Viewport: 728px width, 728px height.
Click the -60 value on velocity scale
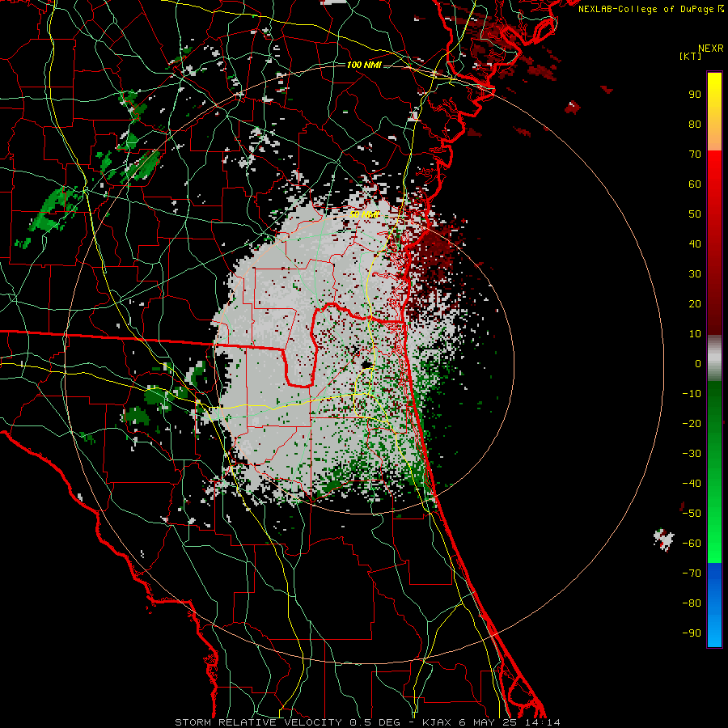[692, 544]
